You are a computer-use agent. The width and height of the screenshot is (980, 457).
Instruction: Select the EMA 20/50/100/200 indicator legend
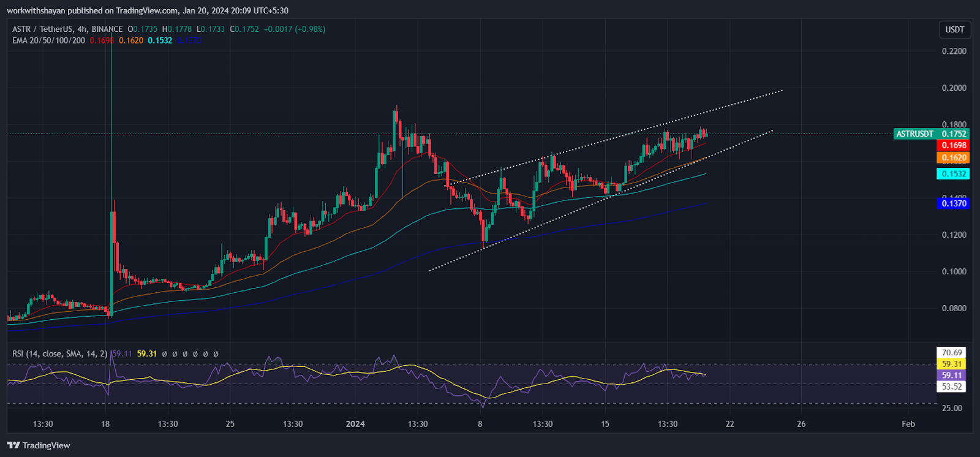49,40
